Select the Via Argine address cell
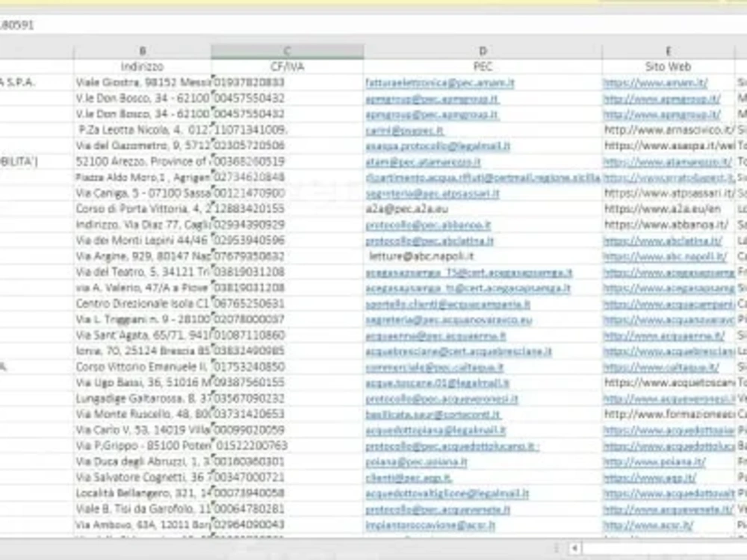The width and height of the screenshot is (747, 560). (x=143, y=256)
